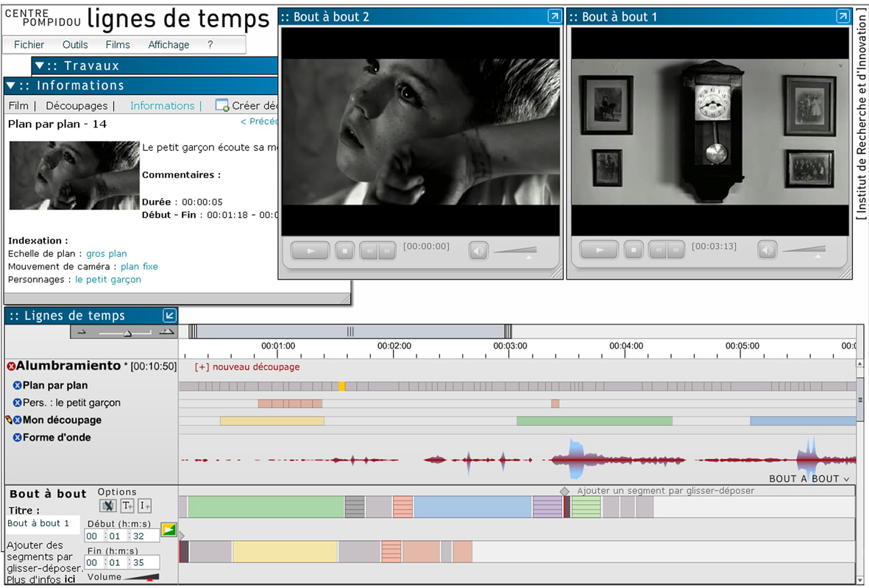Mute the Bout à bout 2 speaker
869x588 pixels.
478,251
